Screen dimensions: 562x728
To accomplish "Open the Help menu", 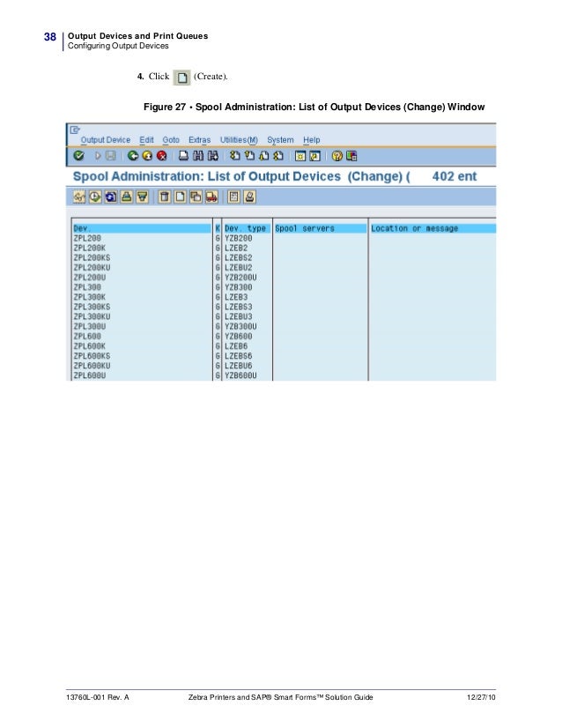I will [x=312, y=140].
